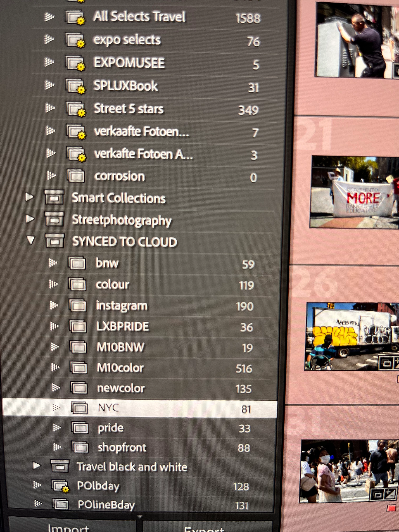Expand the Travel black and white set
Image resolution: width=399 pixels, height=532 pixels.
pos(37,466)
